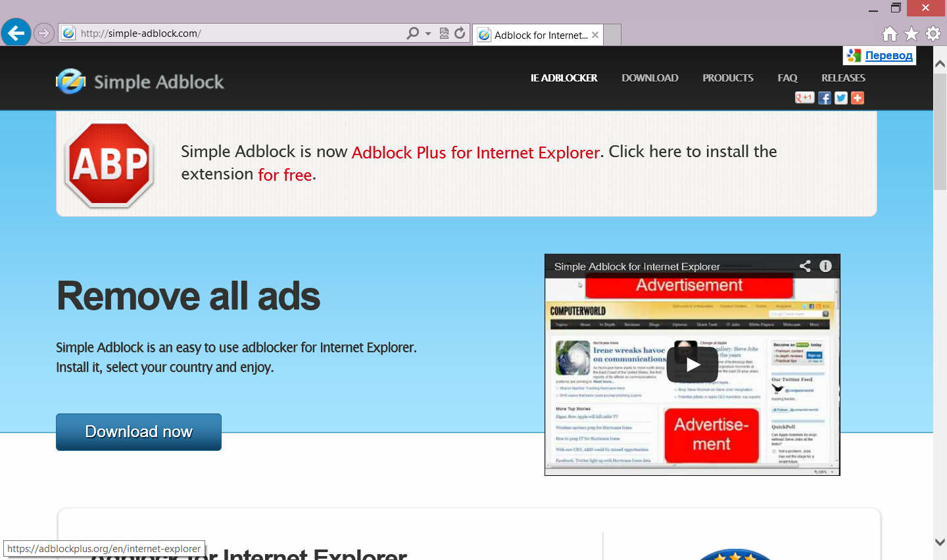
Task: Open the video share options icon
Action: pyautogui.click(x=805, y=266)
